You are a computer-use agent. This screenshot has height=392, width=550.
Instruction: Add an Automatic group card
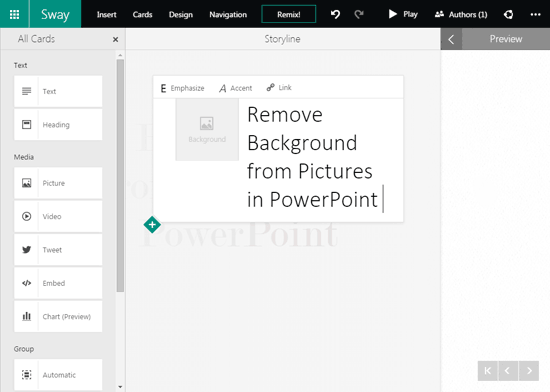pyautogui.click(x=58, y=375)
